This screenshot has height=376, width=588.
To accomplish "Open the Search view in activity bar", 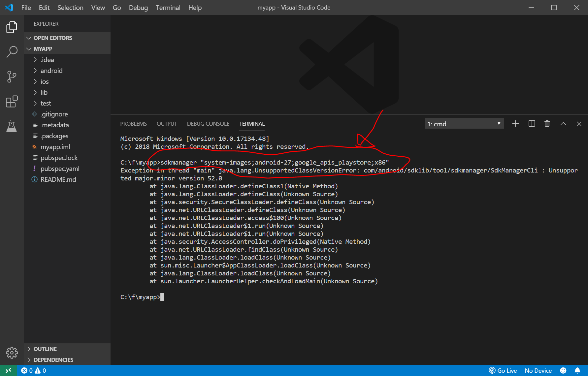I will point(12,52).
